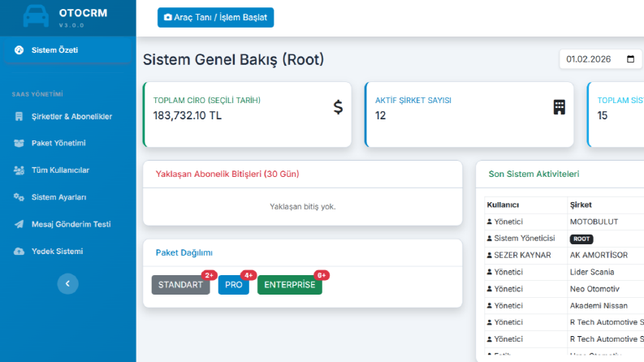Open Sistem Özeti menu item
644x362 pixels.
(x=67, y=50)
